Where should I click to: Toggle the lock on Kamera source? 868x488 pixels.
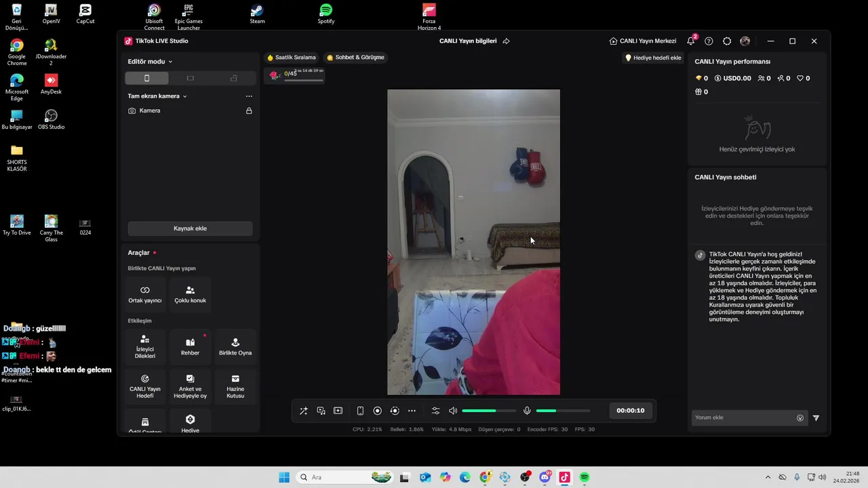tap(249, 110)
